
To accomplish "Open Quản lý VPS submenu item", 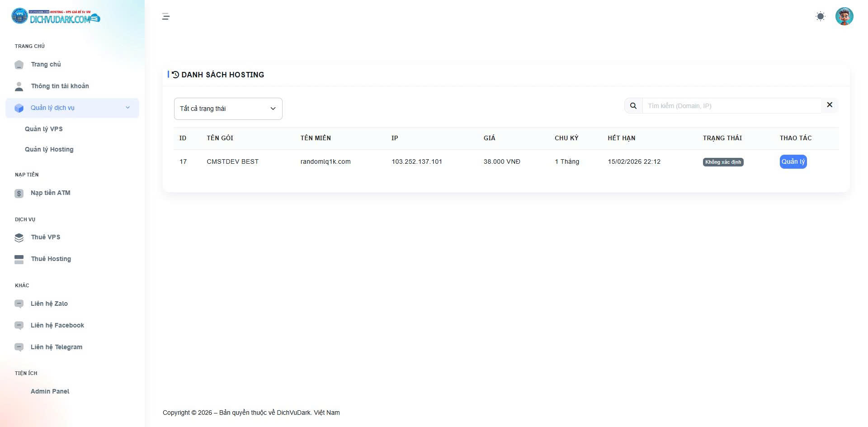I will pos(44,129).
